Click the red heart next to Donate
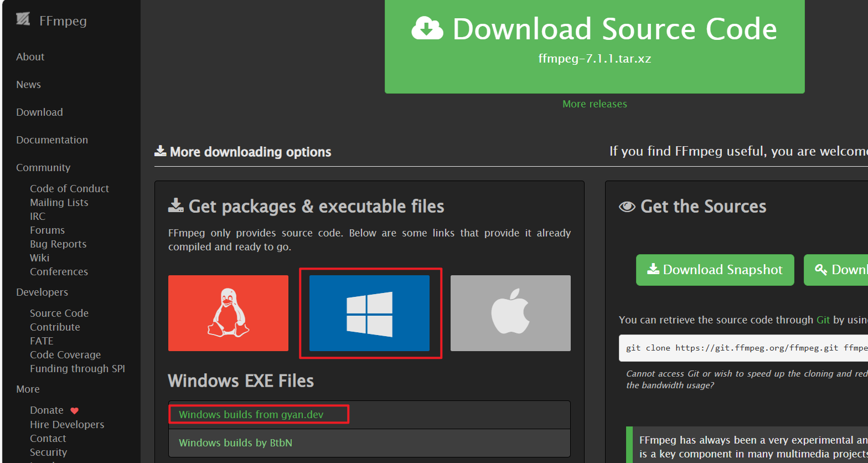Screen dimensions: 868x463 click(74, 410)
